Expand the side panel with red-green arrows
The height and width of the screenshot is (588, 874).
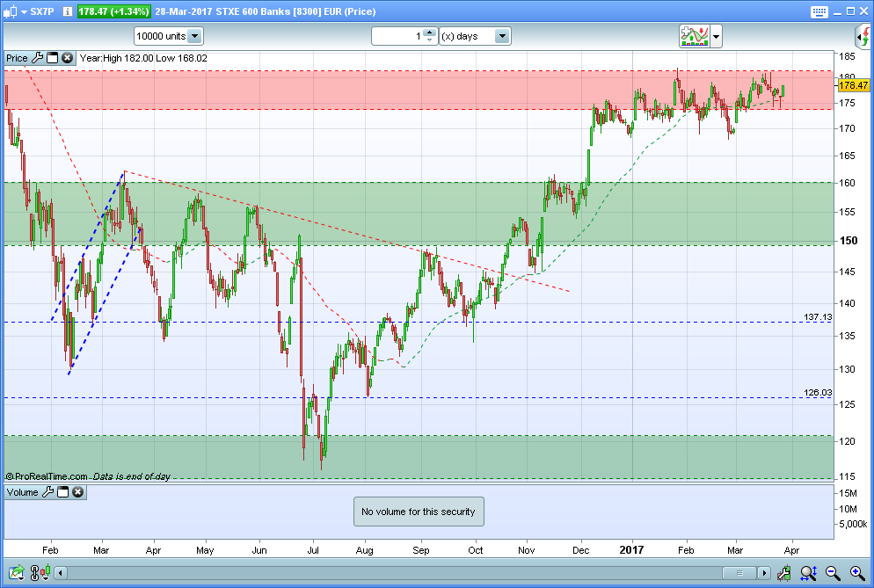[x=863, y=37]
